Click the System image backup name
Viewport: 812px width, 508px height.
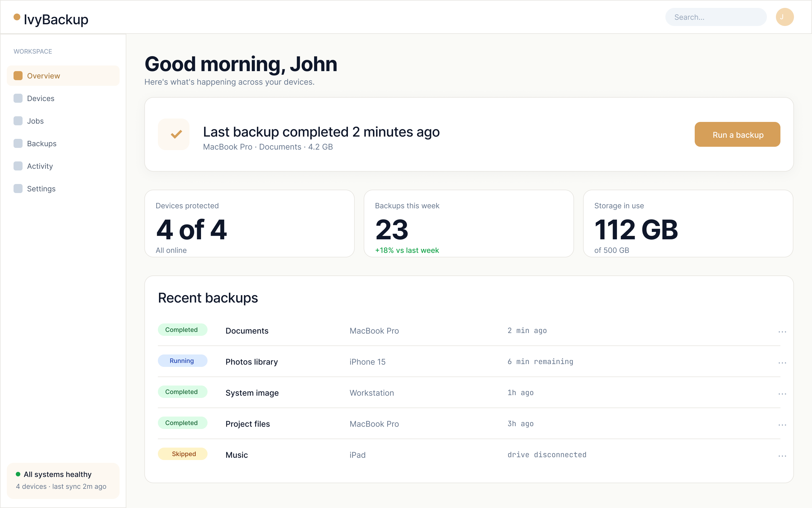pyautogui.click(x=252, y=393)
